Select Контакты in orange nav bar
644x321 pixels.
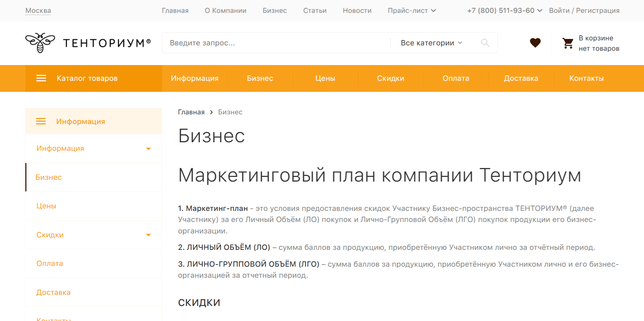pos(587,78)
